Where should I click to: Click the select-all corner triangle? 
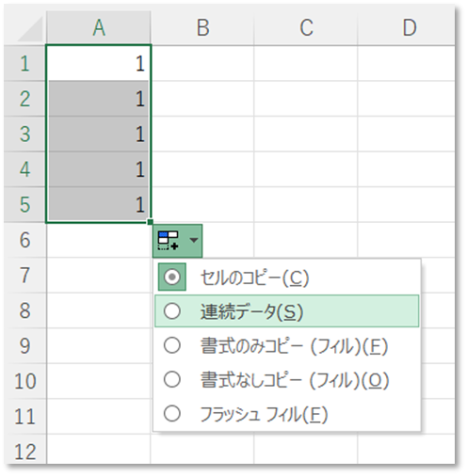tap(31, 29)
